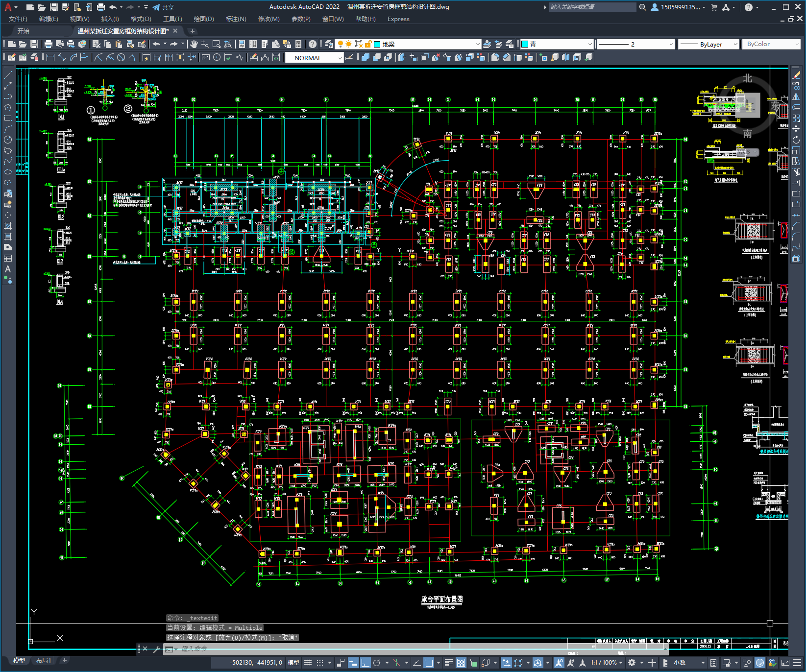Toggle dynamic input in status bar

[x=353, y=663]
